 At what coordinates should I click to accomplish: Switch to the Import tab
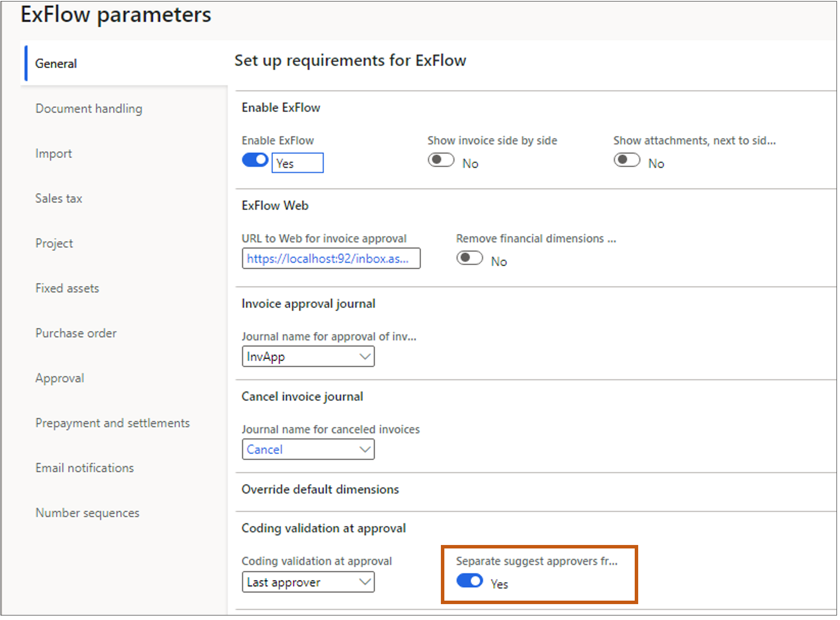point(54,154)
